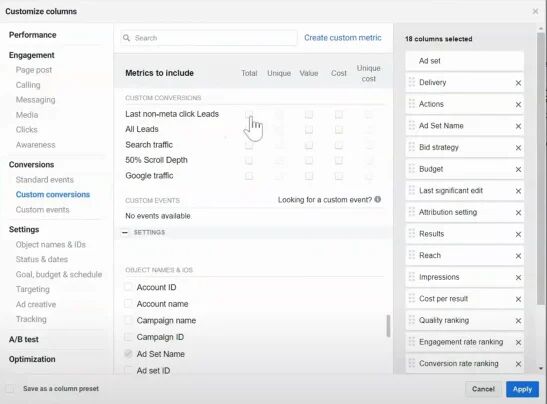Open Object names & IDs settings
The height and width of the screenshot is (404, 547).
[51, 245]
